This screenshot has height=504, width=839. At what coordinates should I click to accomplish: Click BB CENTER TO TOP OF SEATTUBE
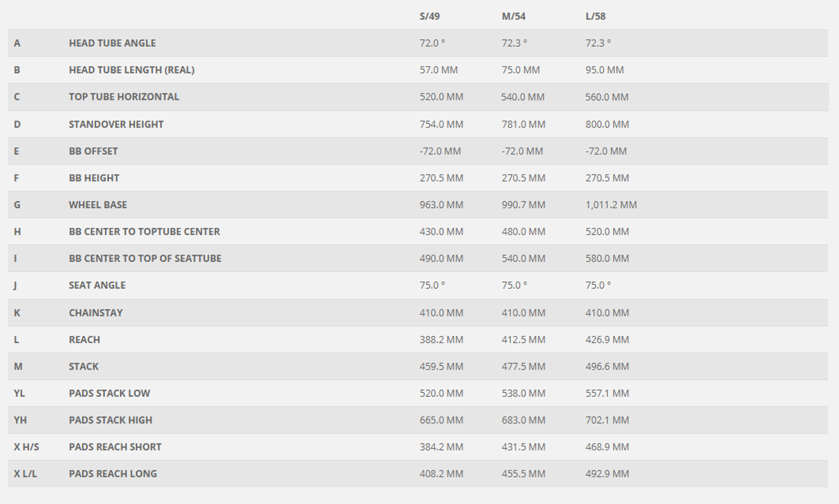(145, 259)
